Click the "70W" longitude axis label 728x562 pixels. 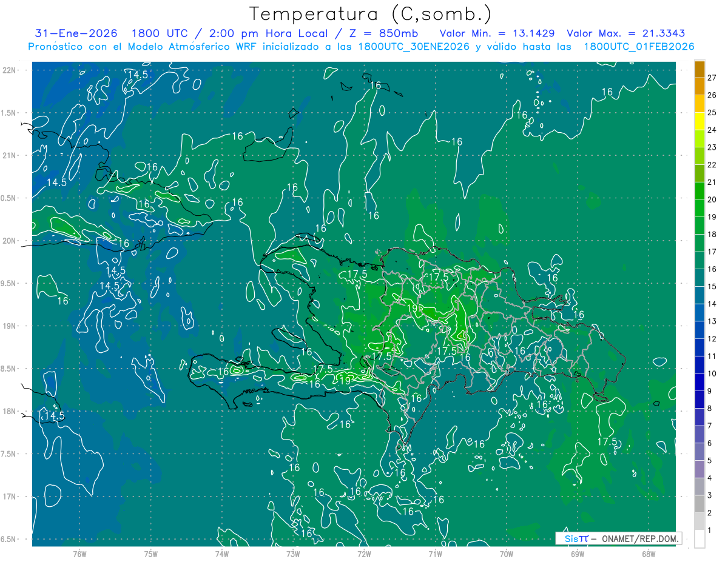coord(507,554)
